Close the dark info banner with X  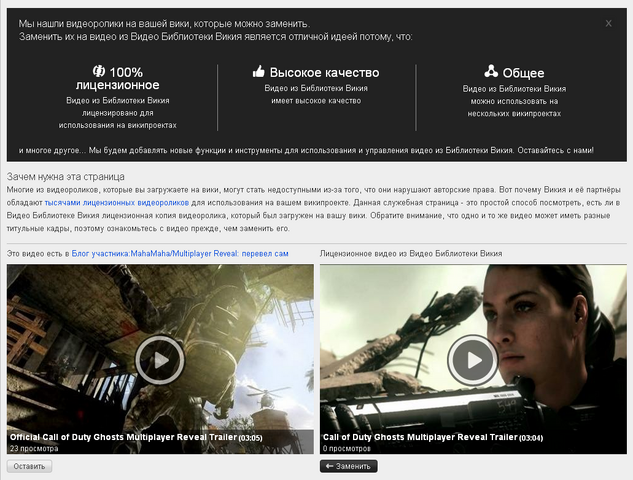tap(608, 23)
